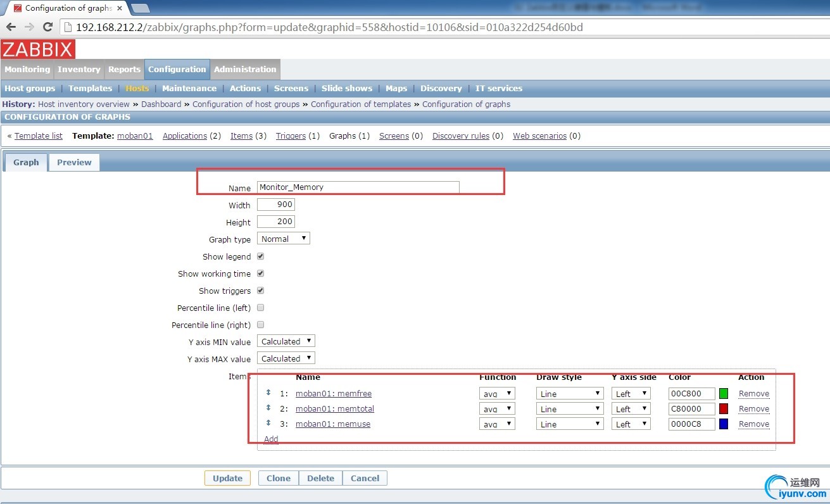The height and width of the screenshot is (504, 830).
Task: Open blue color swatch for memuse
Action: pyautogui.click(x=724, y=424)
